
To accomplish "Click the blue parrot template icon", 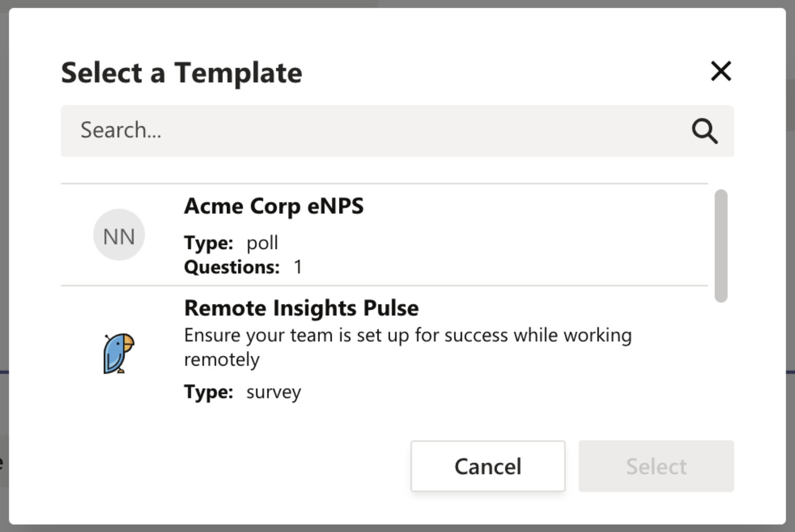I will (x=119, y=353).
